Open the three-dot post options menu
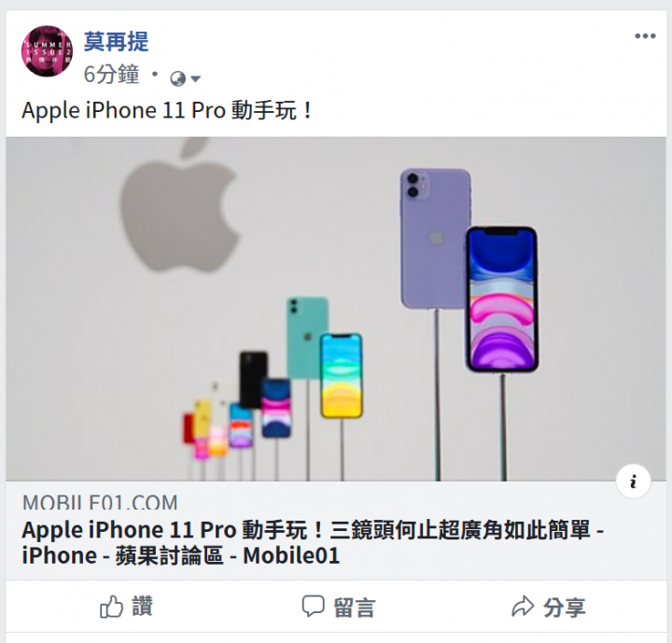672x643 pixels. pos(645,36)
